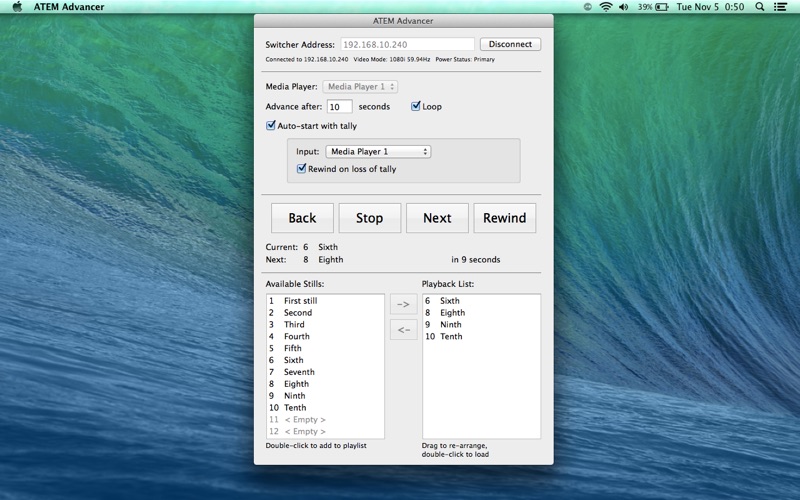This screenshot has height=500, width=800.
Task: Open the ATEM Advancer application menu
Action: click(x=69, y=7)
